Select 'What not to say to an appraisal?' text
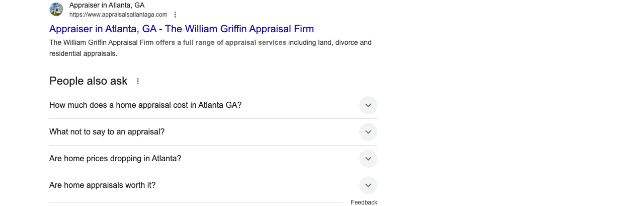 107,132
